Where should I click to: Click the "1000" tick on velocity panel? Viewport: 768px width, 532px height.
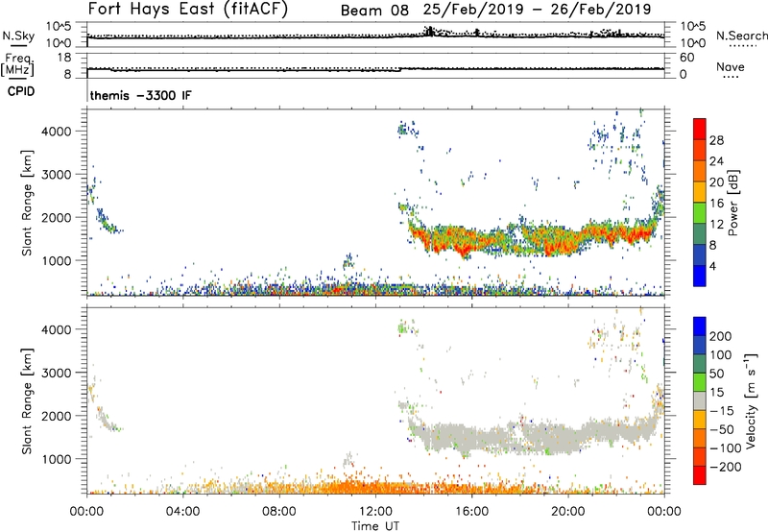click(x=57, y=459)
